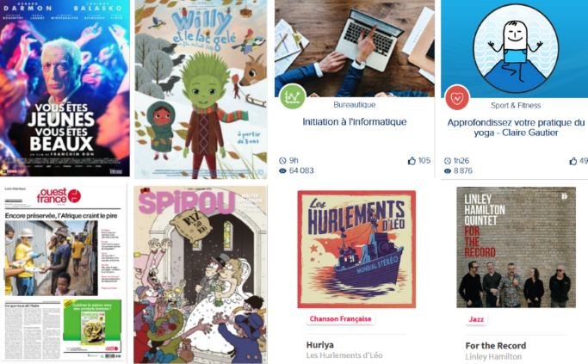Select the Jazz genre tag
This screenshot has width=588, height=364.
[x=476, y=319]
